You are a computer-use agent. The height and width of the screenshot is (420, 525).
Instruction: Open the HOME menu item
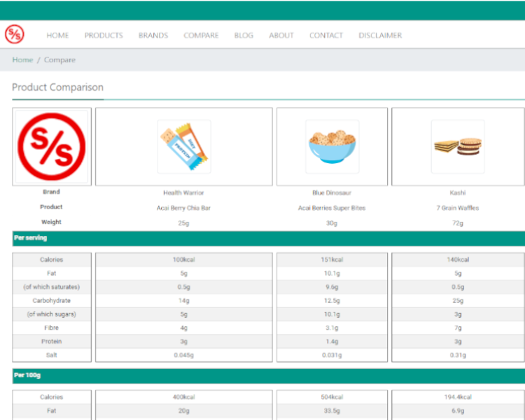(x=57, y=35)
